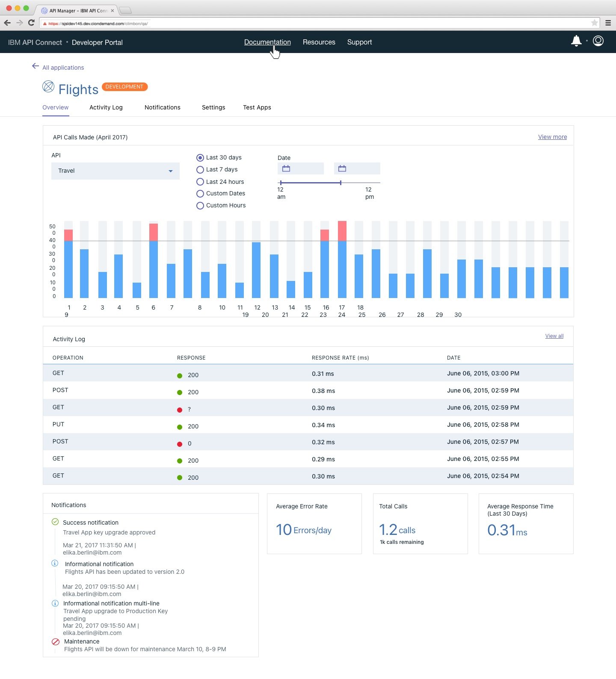Open the Overview tab
This screenshot has width=616, height=679.
[55, 107]
